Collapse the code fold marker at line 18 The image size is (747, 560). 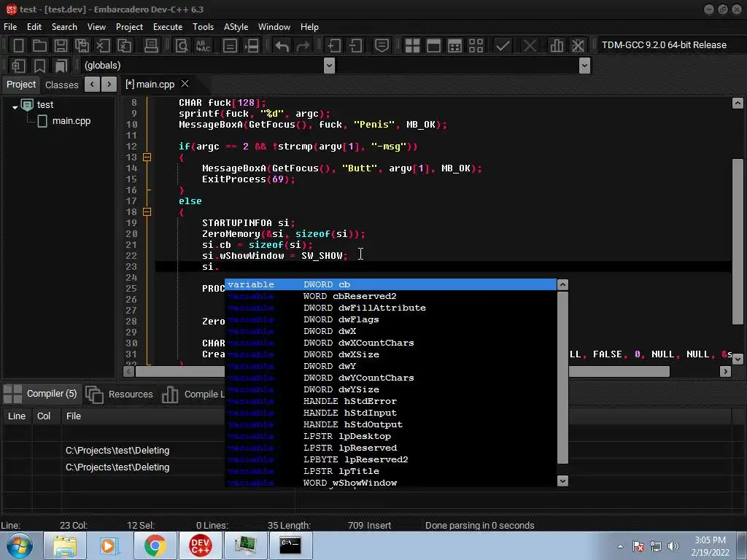[x=147, y=212]
